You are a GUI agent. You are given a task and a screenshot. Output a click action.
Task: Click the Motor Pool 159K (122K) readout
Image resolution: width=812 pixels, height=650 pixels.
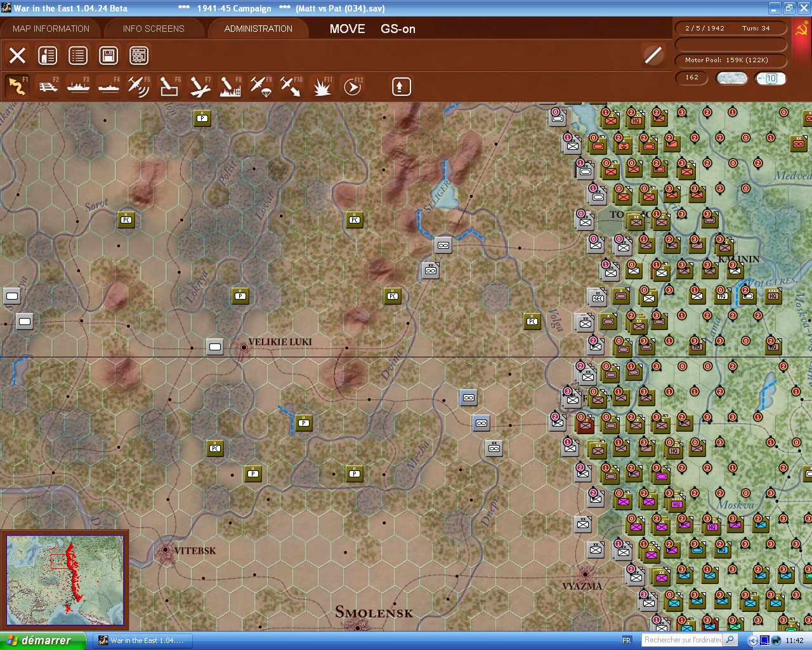731,60
